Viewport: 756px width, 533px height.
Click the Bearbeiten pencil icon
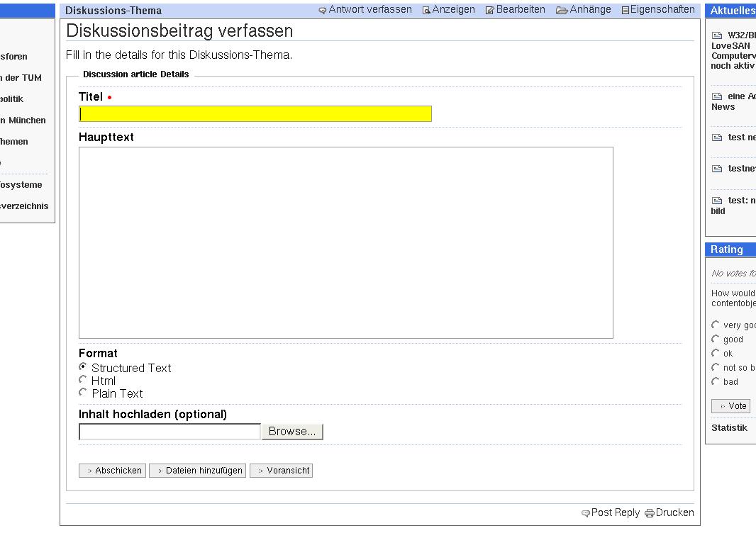489,11
